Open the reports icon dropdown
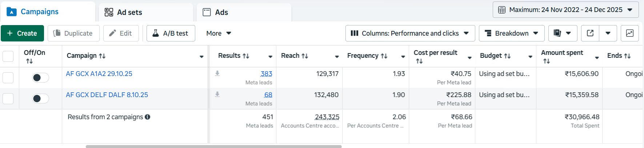This screenshot has width=644, height=148. click(562, 33)
